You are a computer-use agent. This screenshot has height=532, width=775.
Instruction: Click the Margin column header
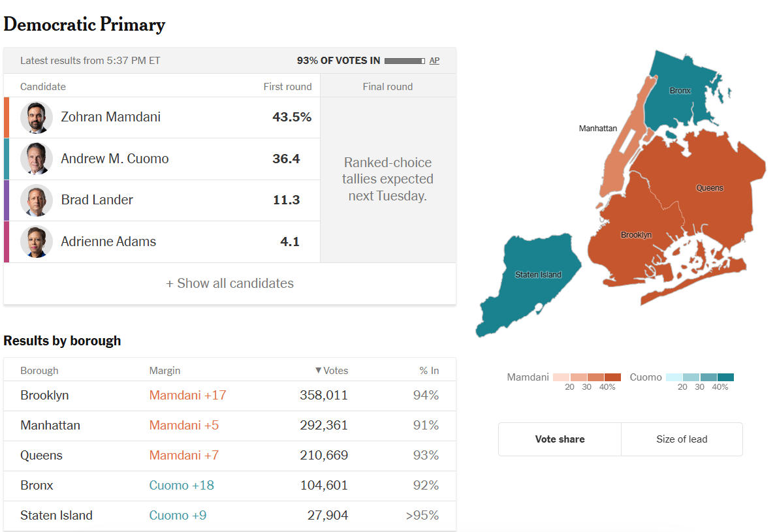pos(165,371)
